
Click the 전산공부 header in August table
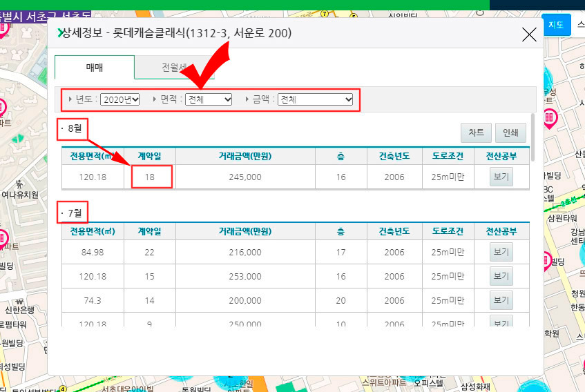point(501,156)
